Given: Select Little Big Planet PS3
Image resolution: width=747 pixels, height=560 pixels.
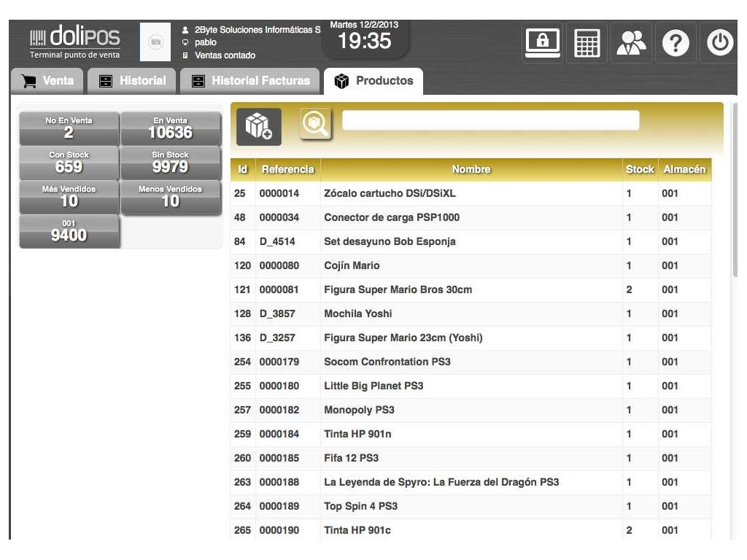Looking at the screenshot, I should click(x=471, y=386).
